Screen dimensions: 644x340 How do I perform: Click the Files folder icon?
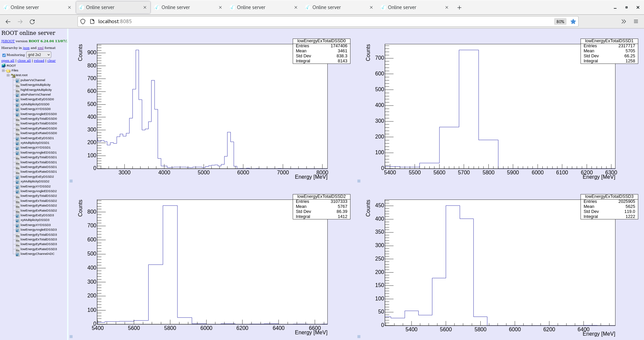pyautogui.click(x=8, y=70)
